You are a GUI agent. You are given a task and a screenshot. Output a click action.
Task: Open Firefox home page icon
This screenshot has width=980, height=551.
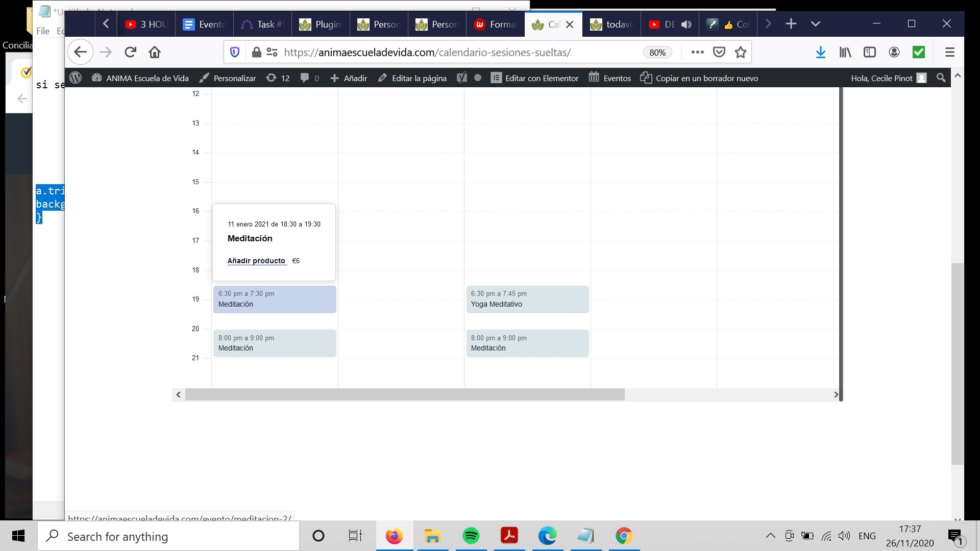coord(155,52)
